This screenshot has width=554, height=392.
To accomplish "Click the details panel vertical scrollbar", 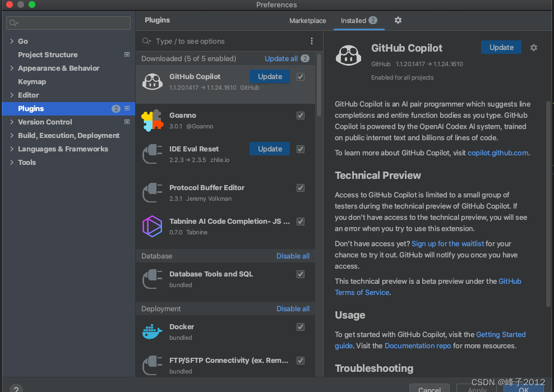I will (549, 203).
